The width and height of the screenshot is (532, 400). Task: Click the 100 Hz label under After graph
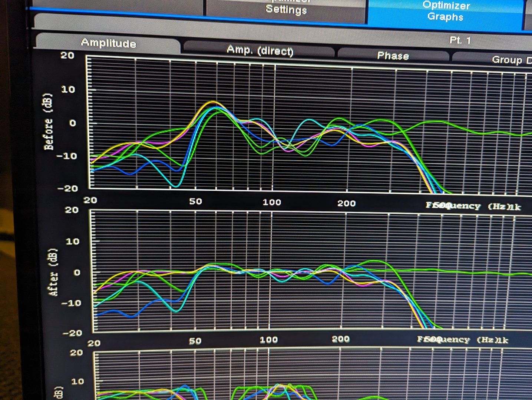click(268, 340)
